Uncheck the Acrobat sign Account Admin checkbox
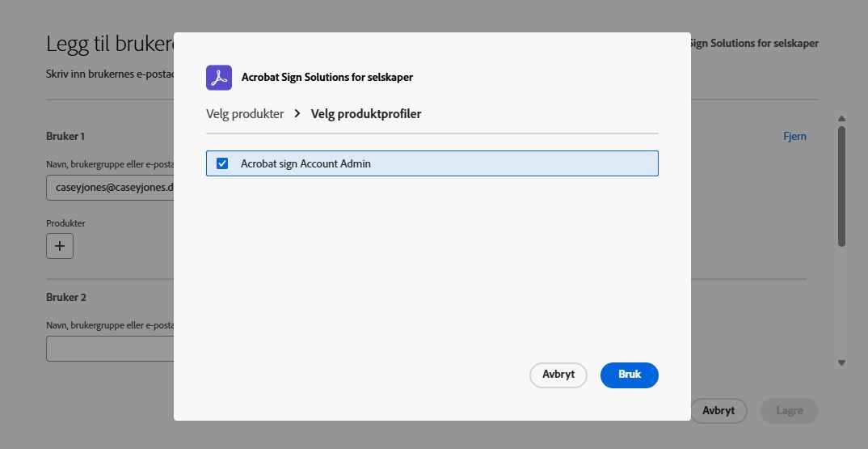868x449 pixels. click(x=222, y=163)
